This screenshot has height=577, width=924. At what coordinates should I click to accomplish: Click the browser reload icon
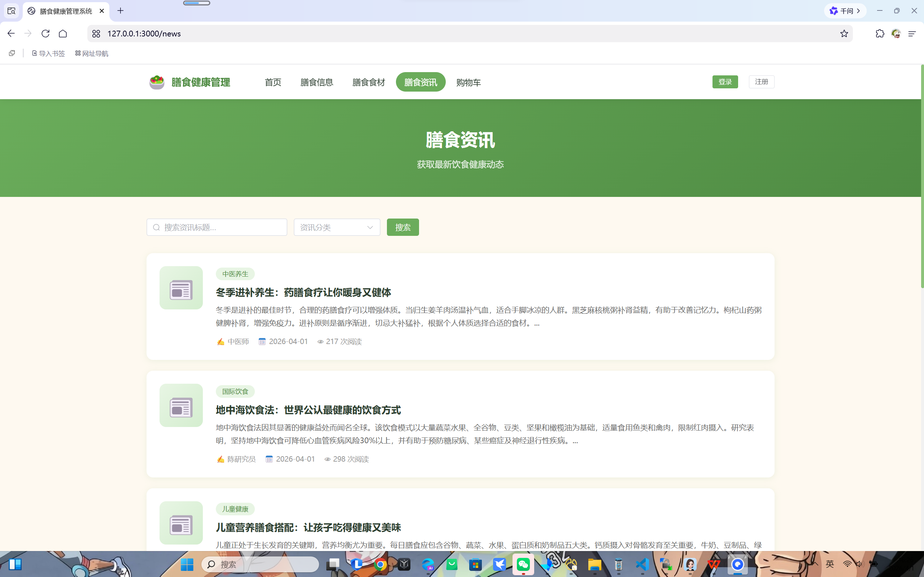[x=45, y=34]
